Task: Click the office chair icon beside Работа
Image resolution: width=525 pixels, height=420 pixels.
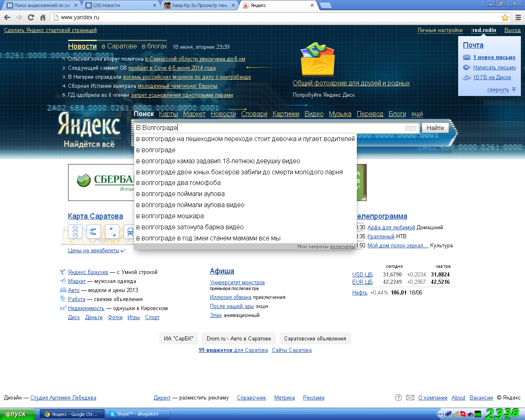Action: (x=63, y=299)
